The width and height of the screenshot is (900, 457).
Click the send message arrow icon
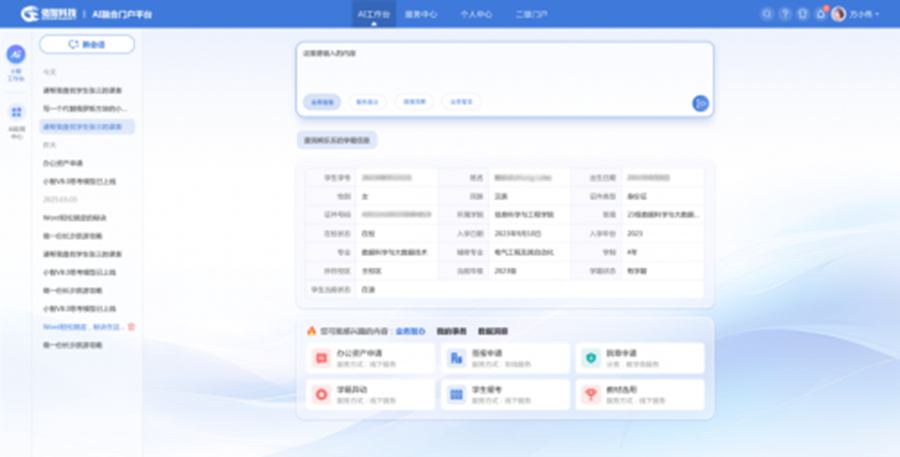tap(700, 102)
